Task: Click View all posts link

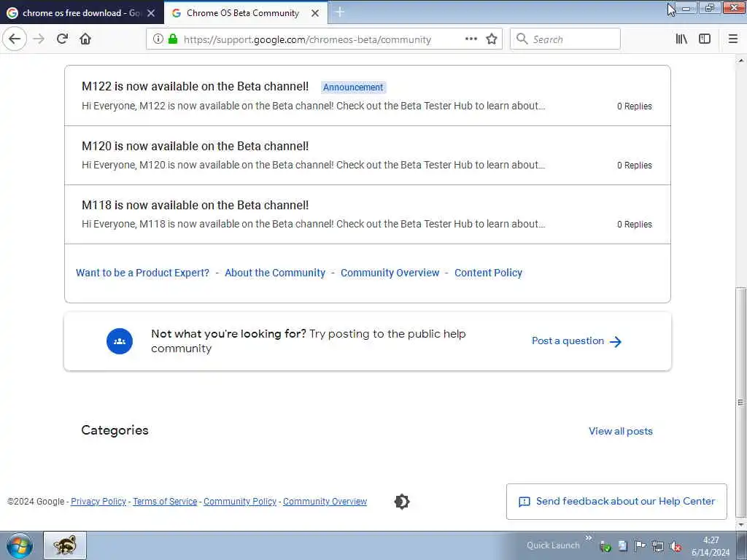Action: pos(620,431)
